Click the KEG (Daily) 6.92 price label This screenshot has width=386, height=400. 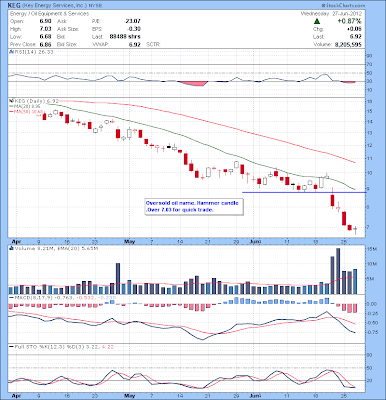tap(36, 101)
